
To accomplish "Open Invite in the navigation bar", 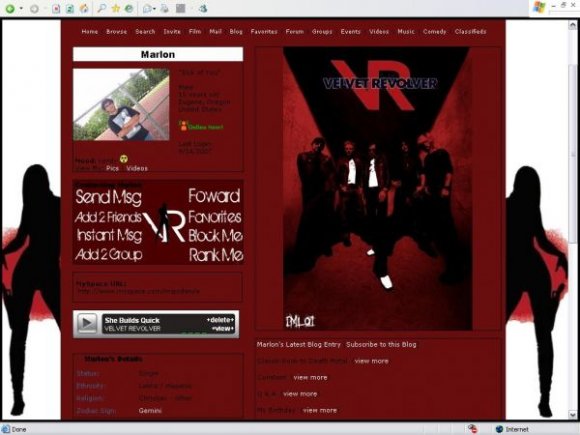I will tap(172, 31).
